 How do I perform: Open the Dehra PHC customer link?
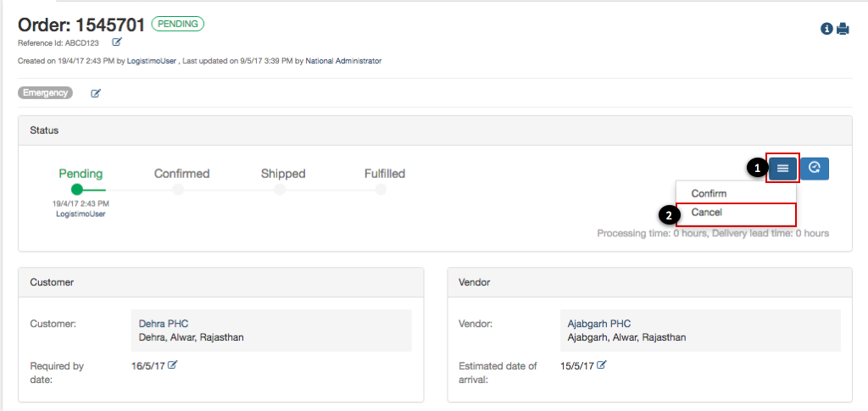click(164, 325)
